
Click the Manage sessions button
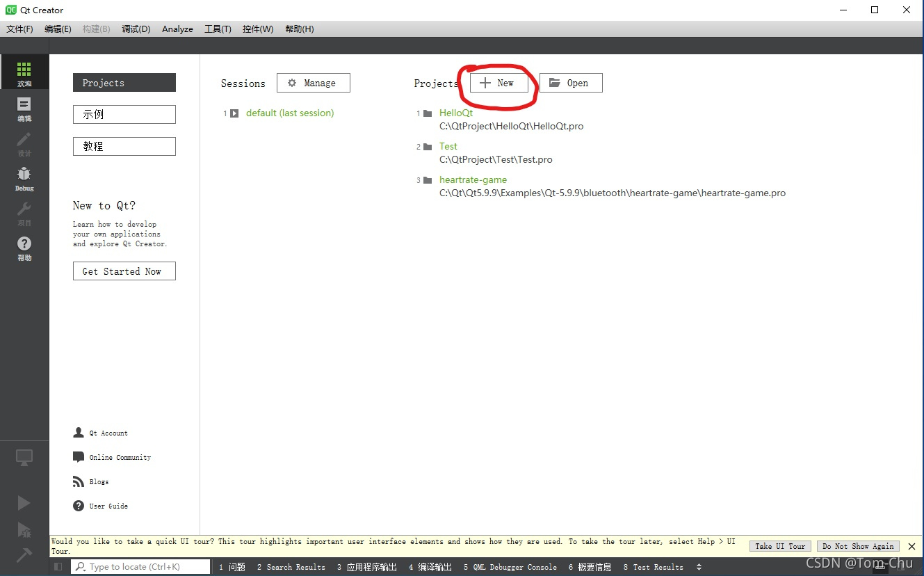click(314, 83)
